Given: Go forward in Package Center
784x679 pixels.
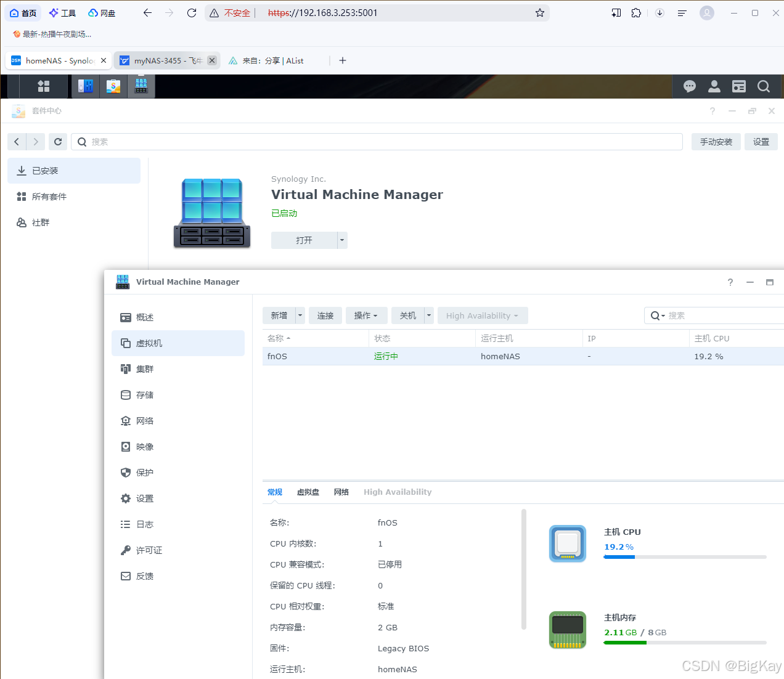Looking at the screenshot, I should [x=36, y=142].
